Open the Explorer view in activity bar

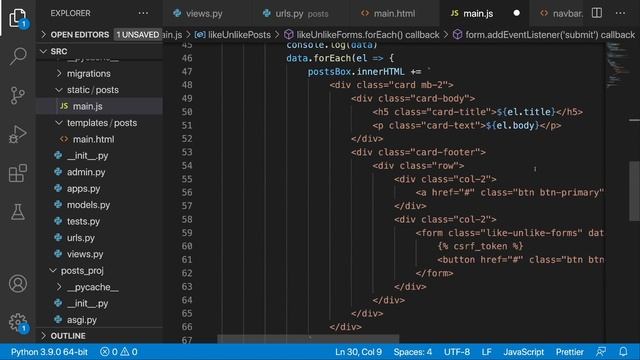(18, 18)
